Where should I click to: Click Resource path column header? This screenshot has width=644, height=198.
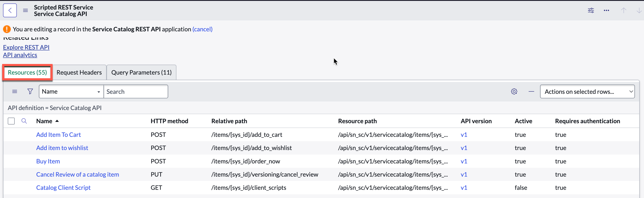(x=357, y=121)
